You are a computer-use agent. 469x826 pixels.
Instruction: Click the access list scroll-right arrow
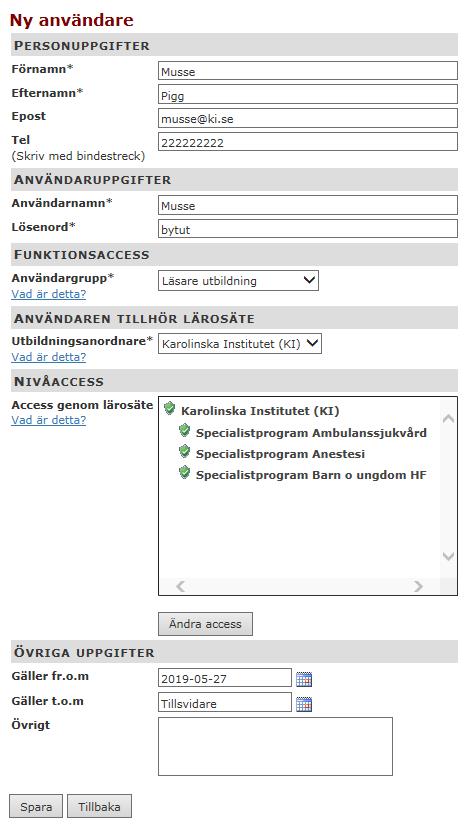[418, 586]
